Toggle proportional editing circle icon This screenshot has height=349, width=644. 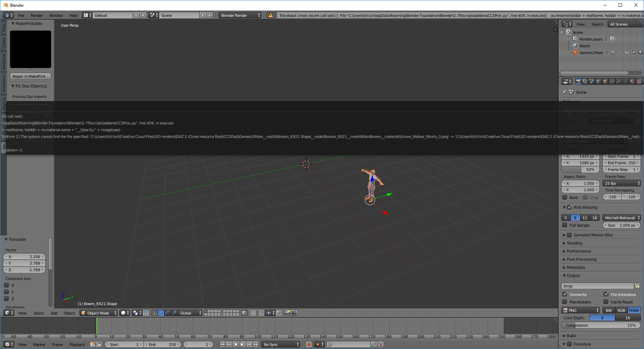coord(253,313)
